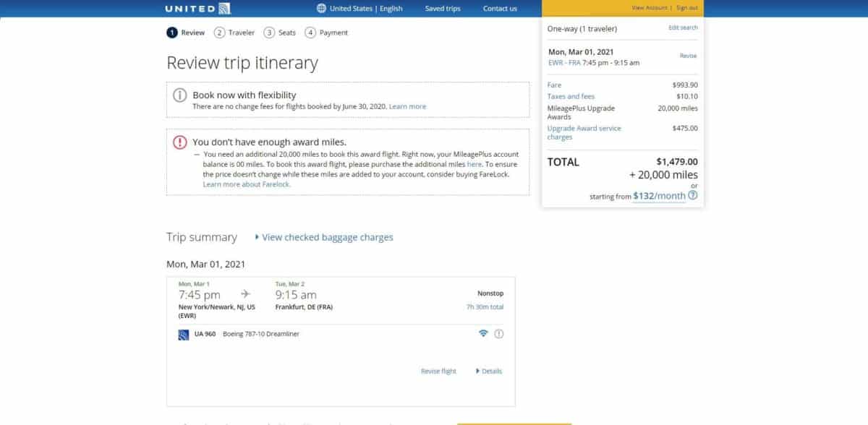The image size is (868, 425).
Task: Click the Revise flight link
Action: [x=438, y=372]
